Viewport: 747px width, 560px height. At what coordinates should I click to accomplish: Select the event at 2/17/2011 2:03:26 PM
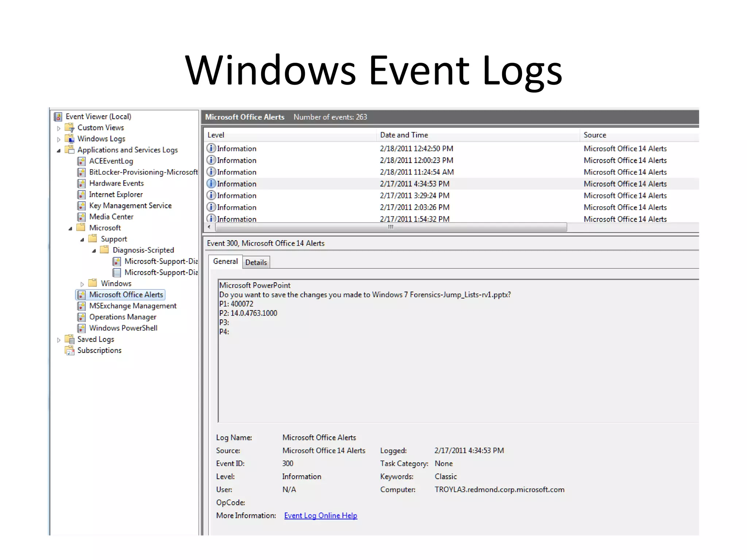tap(452, 207)
